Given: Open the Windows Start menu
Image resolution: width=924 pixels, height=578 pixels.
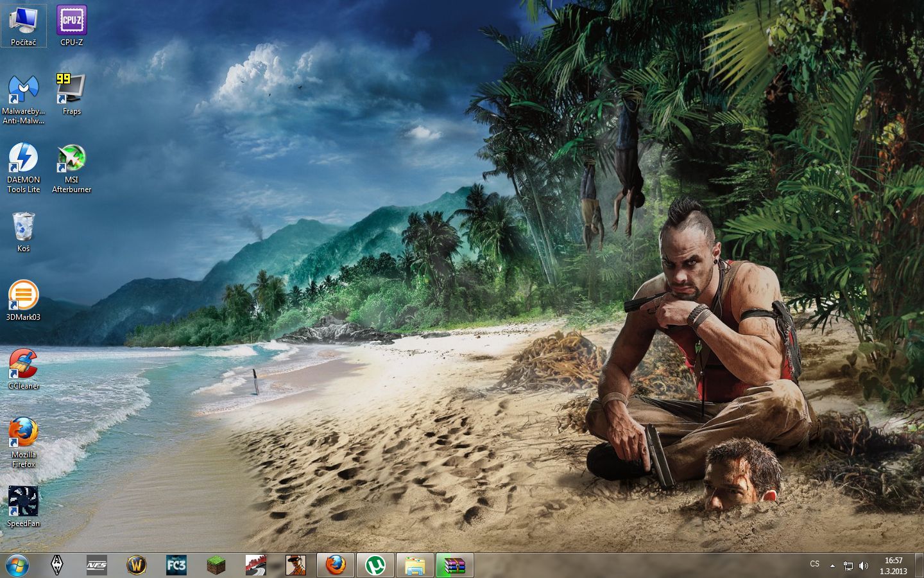Looking at the screenshot, I should click(x=17, y=565).
